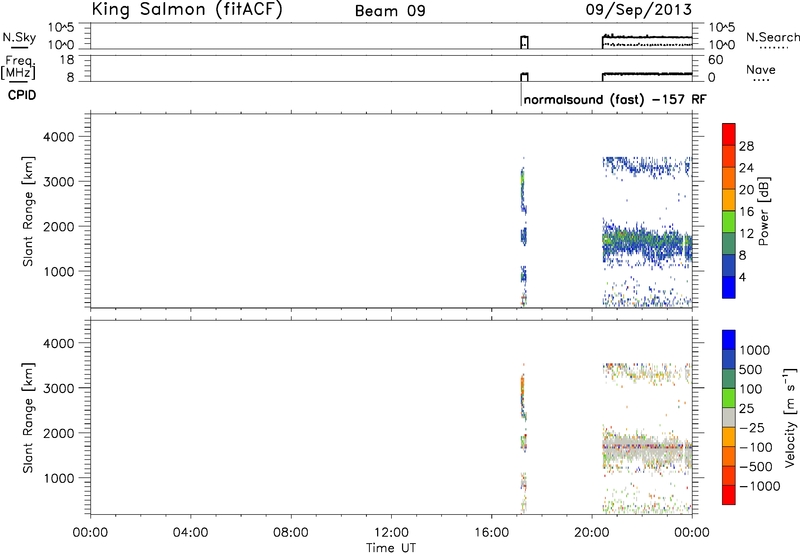Image resolution: width=800 pixels, height=554 pixels.
Task: Click the "500" label on Velocity color bar
Action: [x=751, y=369]
